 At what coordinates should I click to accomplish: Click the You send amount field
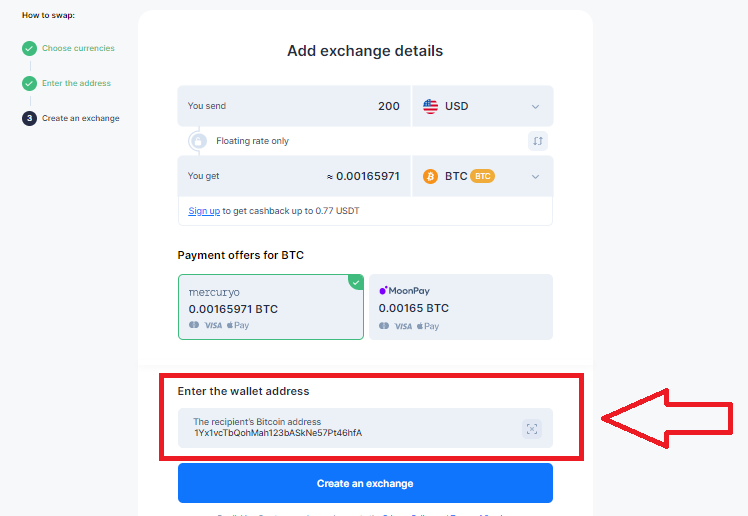point(294,106)
